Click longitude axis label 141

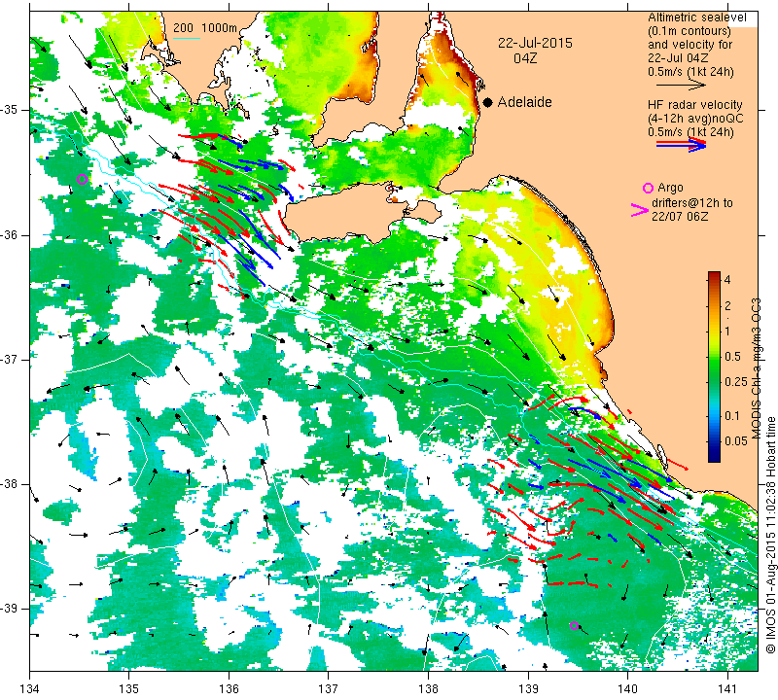[727, 688]
